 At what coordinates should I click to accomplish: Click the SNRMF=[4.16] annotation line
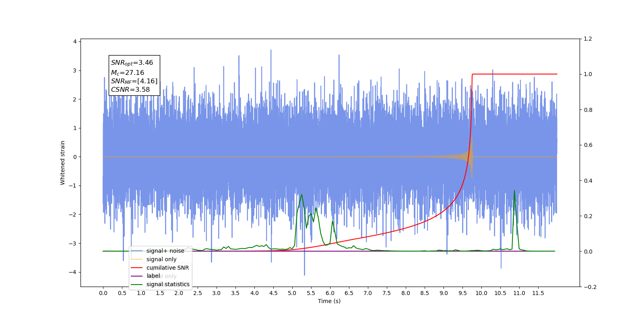134,81
